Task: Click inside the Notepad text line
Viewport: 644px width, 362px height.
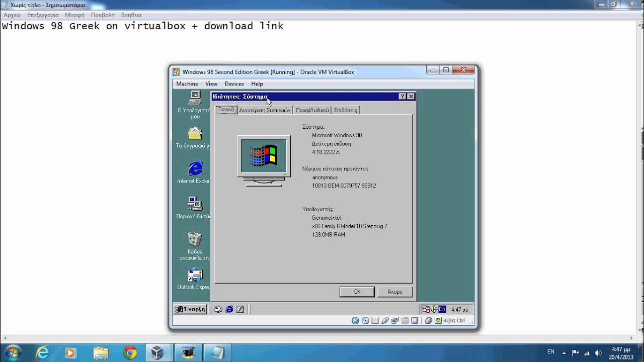Action: (142, 26)
